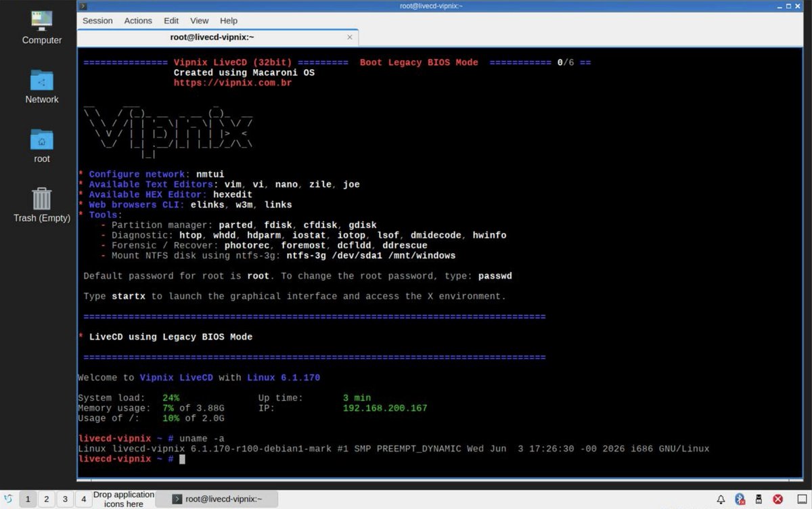
Task: Switch to workspace 1
Action: click(x=28, y=500)
